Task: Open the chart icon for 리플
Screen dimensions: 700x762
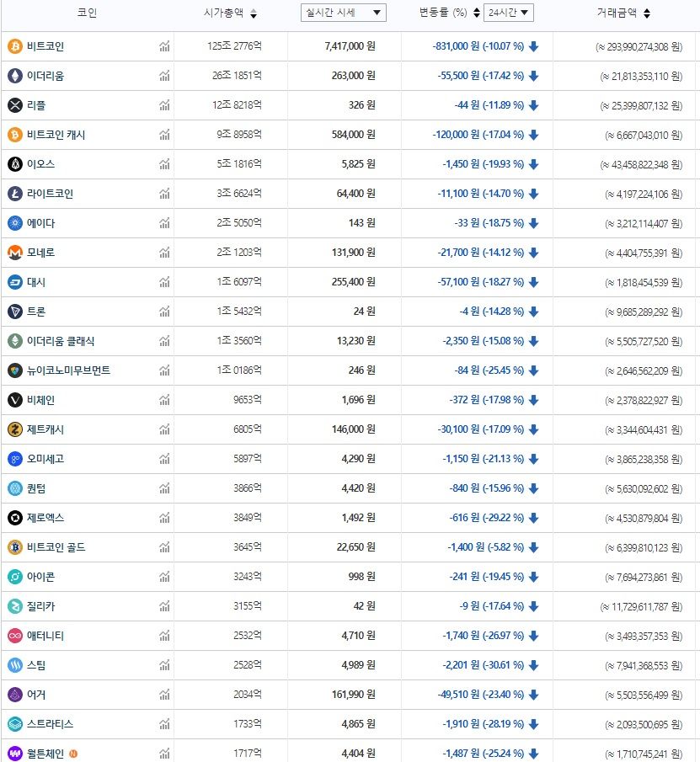Action: click(x=164, y=105)
